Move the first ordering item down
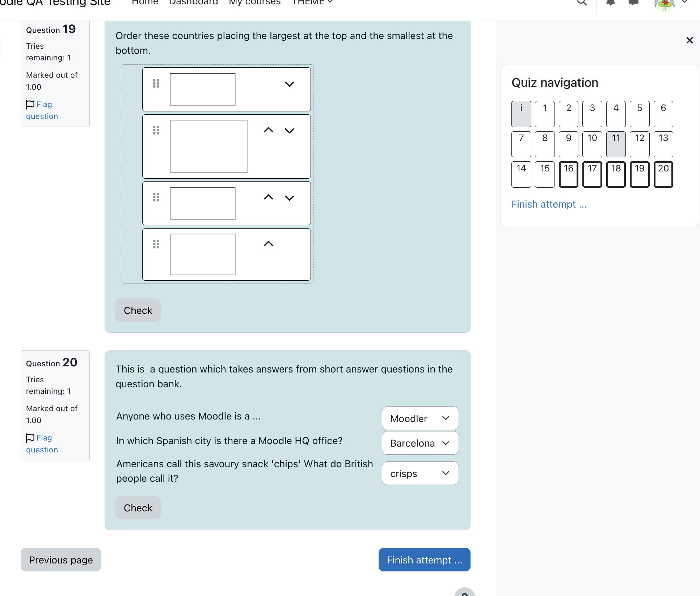The image size is (700, 596). (289, 84)
